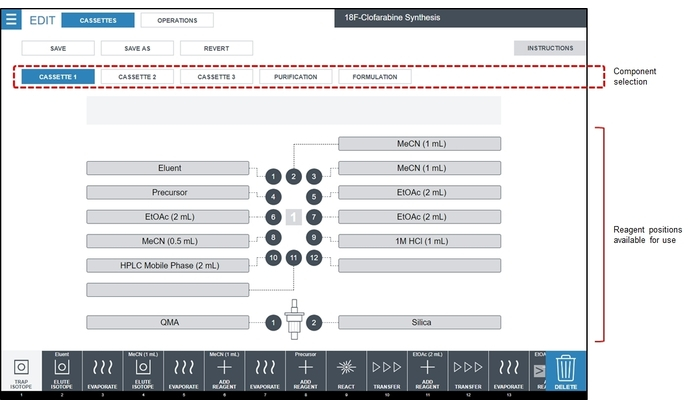Screen dimensions: 700x408
Task: Select the Add Reagent step labeled EtOAc
Action: point(428,373)
